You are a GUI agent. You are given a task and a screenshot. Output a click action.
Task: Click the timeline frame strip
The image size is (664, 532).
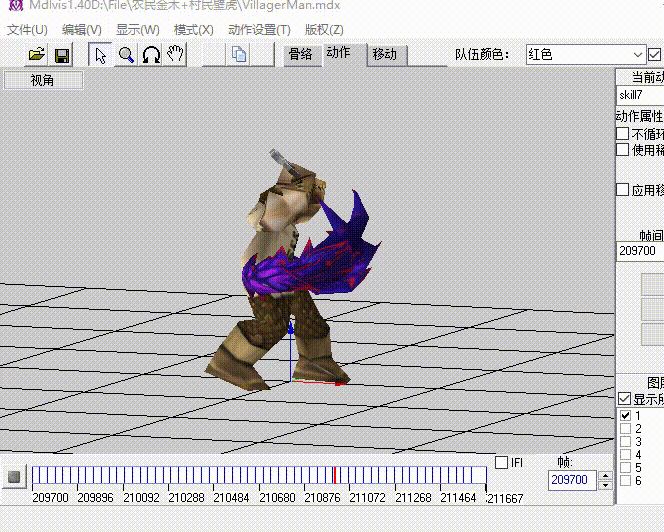259,475
